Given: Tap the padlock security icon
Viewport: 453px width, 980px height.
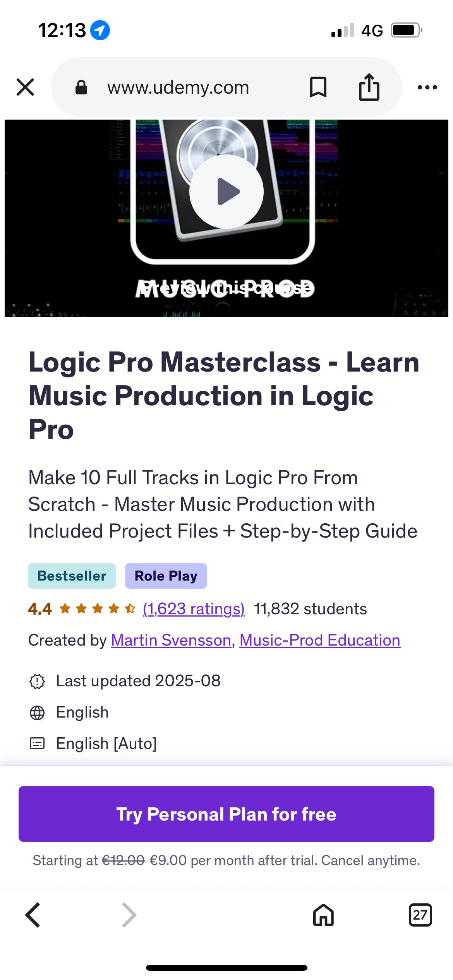Looking at the screenshot, I should click(x=81, y=87).
